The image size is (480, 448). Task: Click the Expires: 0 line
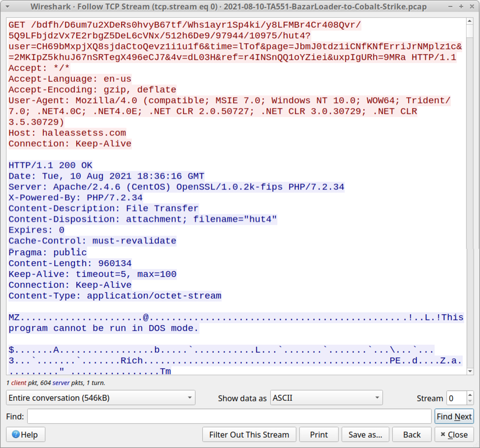pos(36,230)
